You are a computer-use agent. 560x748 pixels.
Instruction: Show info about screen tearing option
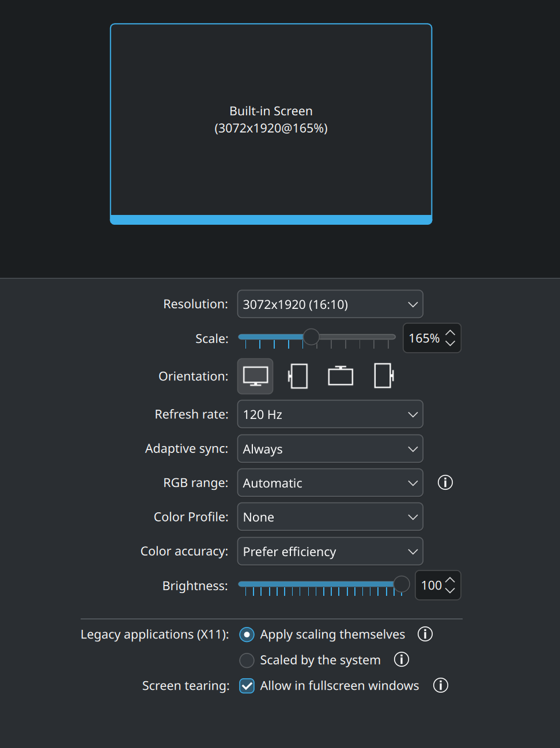[441, 685]
